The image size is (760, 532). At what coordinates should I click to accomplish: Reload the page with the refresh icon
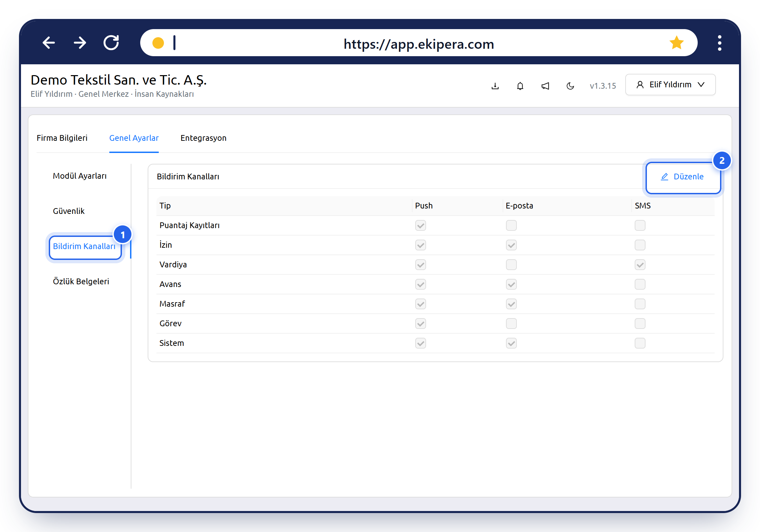[111, 43]
